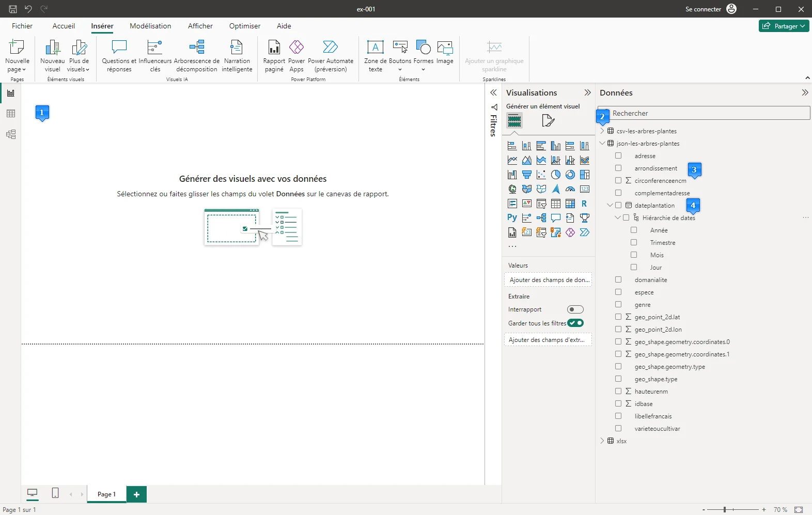812x515 pixels.
Task: Expand the csv-les-arbres-plantes table
Action: click(x=602, y=131)
